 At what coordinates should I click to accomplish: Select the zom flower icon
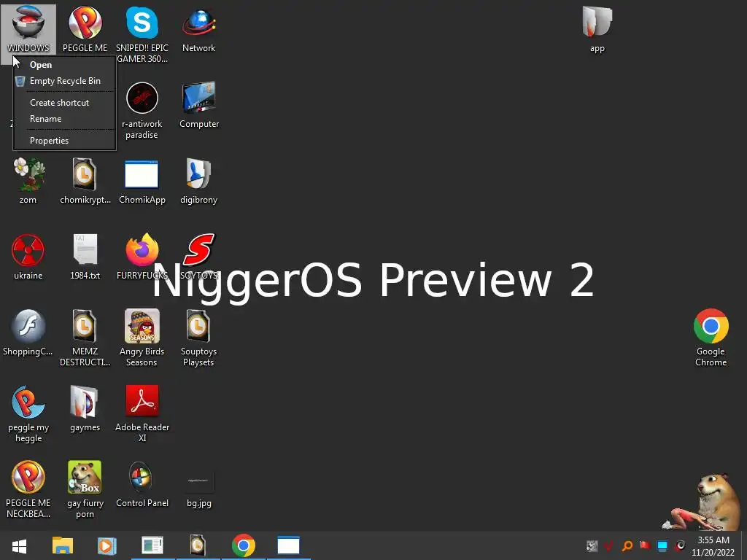point(28,181)
